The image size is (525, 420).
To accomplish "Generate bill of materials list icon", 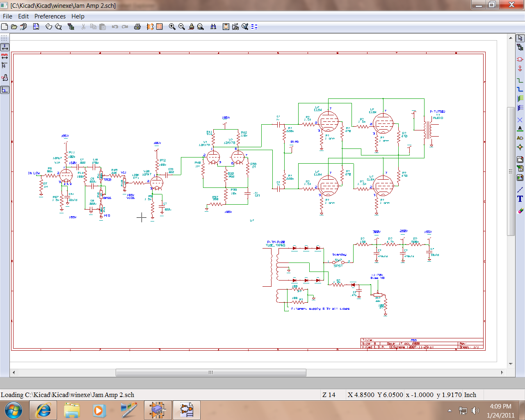I will [254, 27].
